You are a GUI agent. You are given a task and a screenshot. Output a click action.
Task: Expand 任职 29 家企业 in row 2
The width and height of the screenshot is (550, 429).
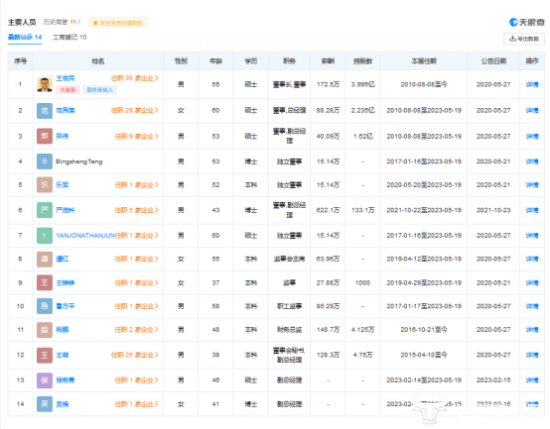point(135,110)
